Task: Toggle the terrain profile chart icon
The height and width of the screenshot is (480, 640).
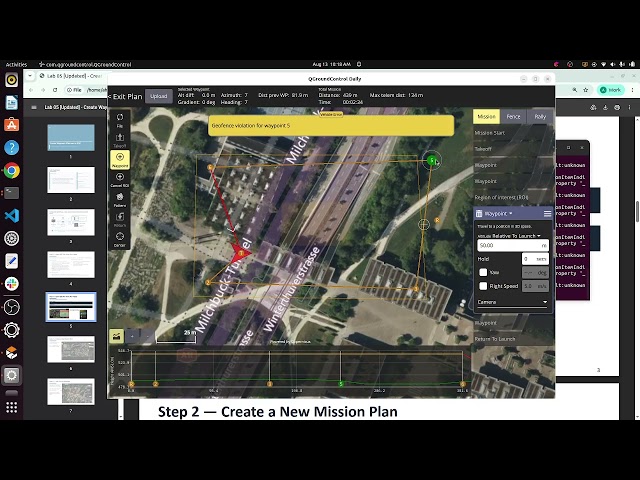Action: coord(116,336)
